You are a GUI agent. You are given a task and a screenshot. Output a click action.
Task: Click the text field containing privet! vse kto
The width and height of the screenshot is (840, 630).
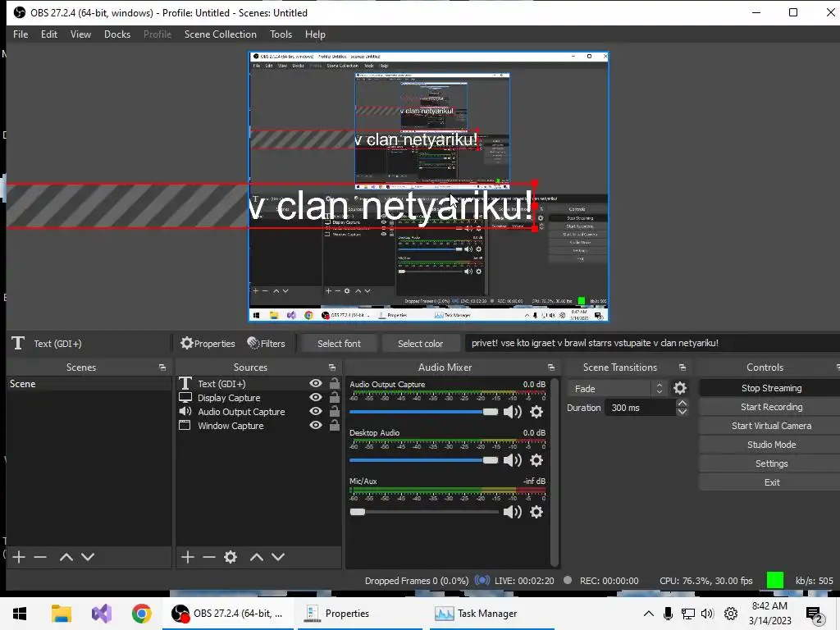[652, 343]
